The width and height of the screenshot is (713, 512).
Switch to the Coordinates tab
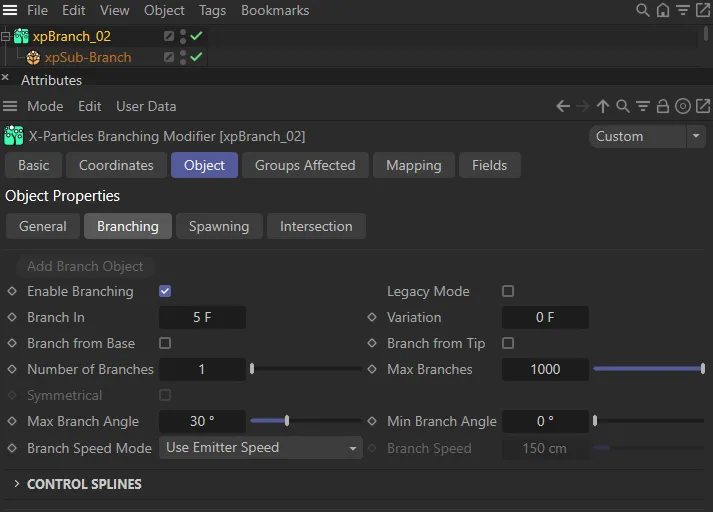[x=116, y=165]
